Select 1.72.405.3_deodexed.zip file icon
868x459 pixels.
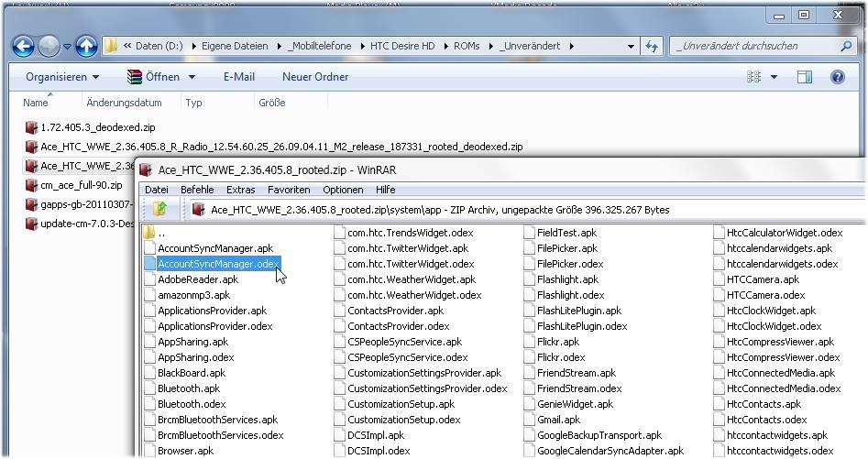(x=31, y=127)
